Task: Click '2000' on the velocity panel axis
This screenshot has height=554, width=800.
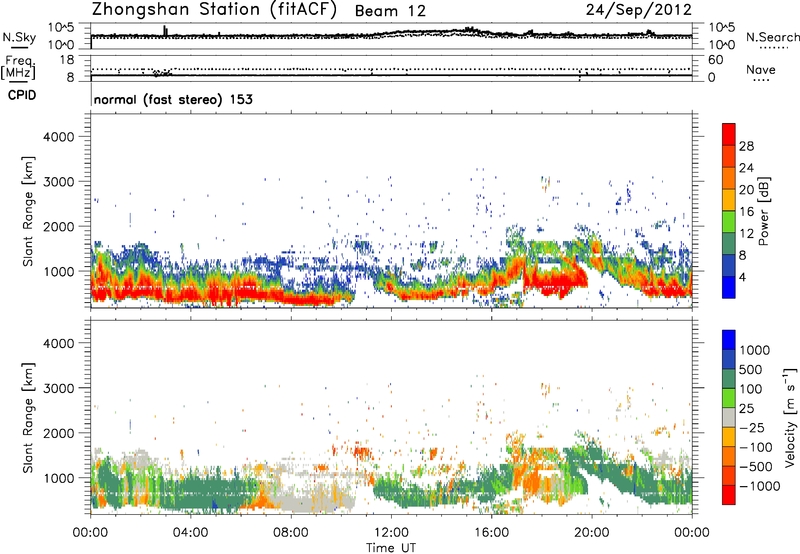Action: coord(58,433)
